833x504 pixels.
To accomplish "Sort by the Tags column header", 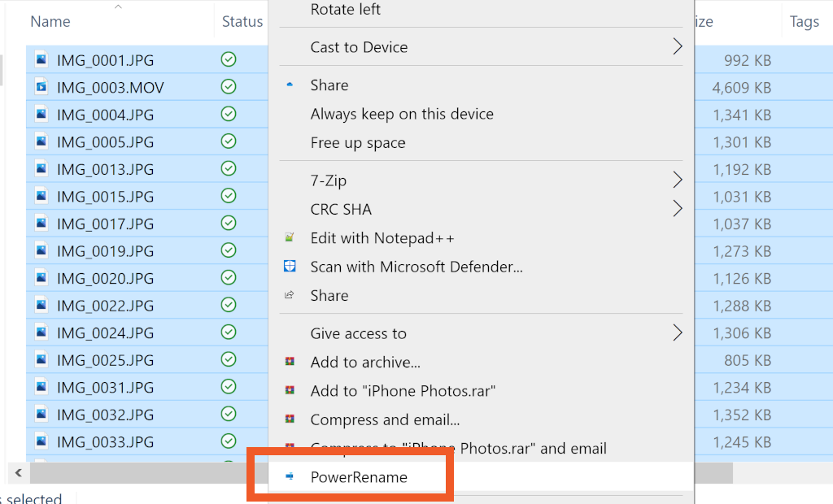I will click(x=804, y=22).
